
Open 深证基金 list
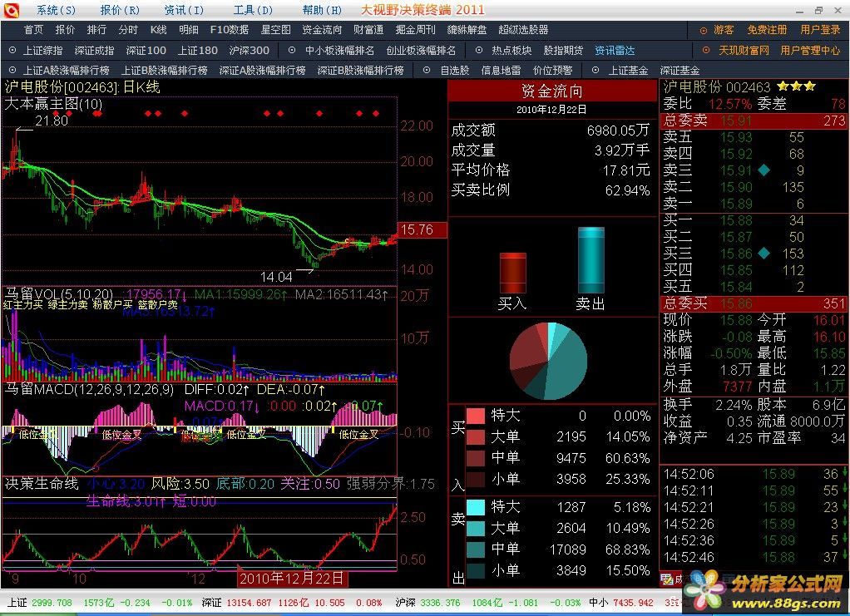click(680, 71)
